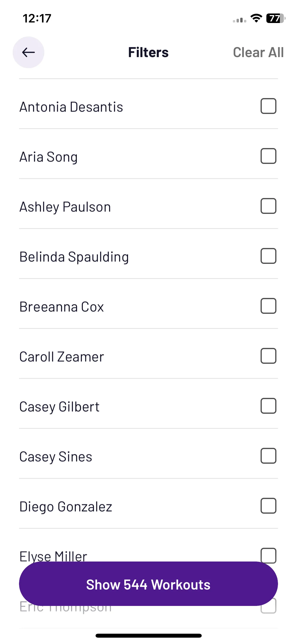Tap the battery indicator icon
The height and width of the screenshot is (644, 297).
tap(276, 18)
